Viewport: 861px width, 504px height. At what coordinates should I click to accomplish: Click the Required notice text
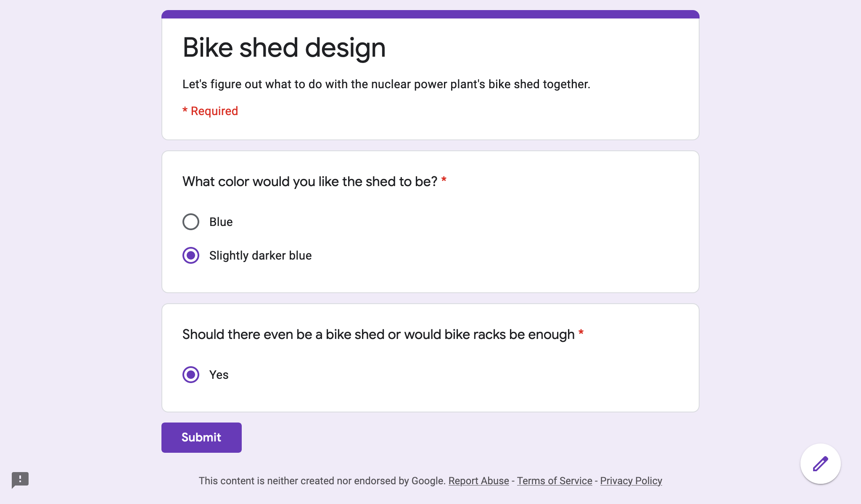coord(209,111)
